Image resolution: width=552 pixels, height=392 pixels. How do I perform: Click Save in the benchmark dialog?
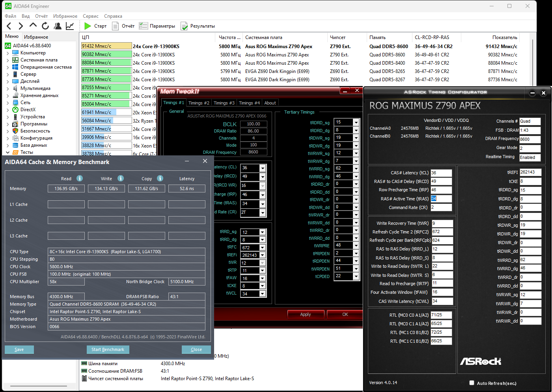click(19, 349)
